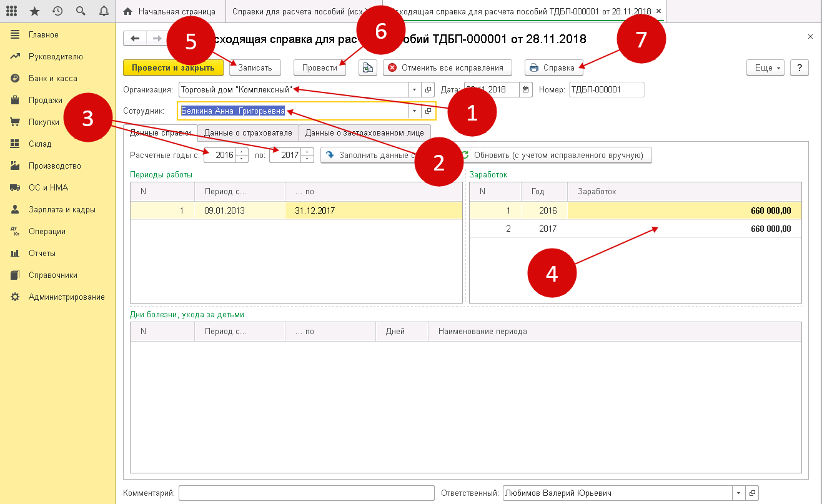
Task: Click the Комментарий input field
Action: [x=306, y=493]
